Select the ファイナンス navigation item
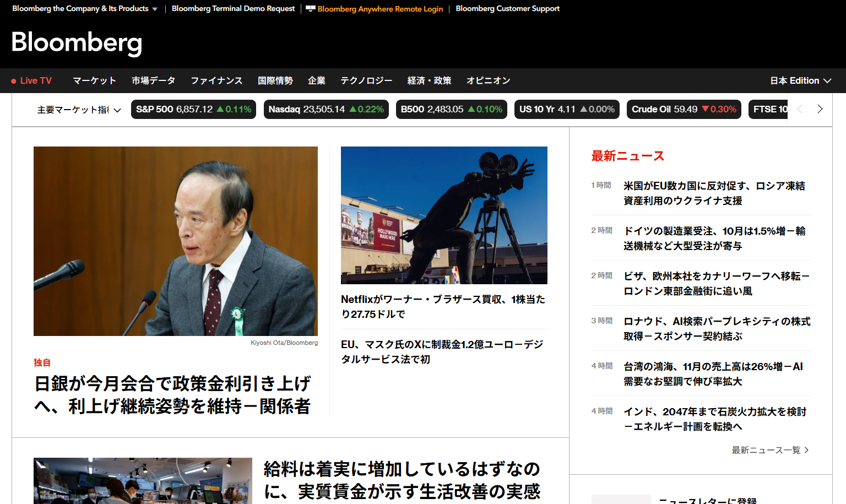 coord(216,80)
